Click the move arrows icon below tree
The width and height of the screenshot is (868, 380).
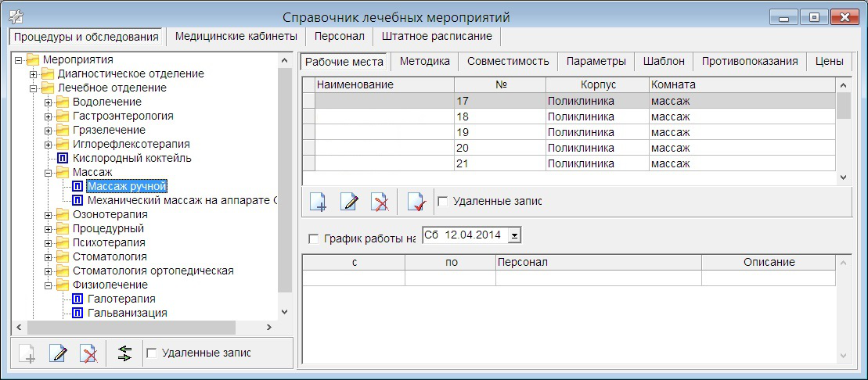[x=124, y=353]
